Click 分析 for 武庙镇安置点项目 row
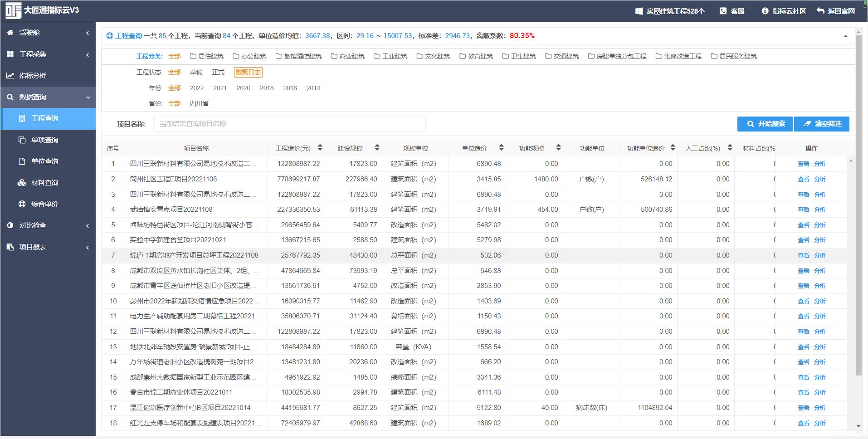Viewport: 868px width, 439px height. [819, 210]
